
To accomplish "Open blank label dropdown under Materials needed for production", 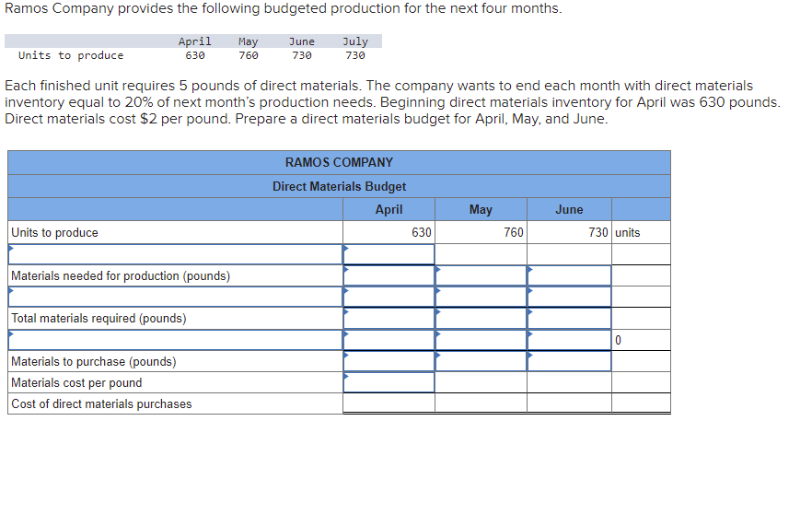I will click(x=175, y=297).
